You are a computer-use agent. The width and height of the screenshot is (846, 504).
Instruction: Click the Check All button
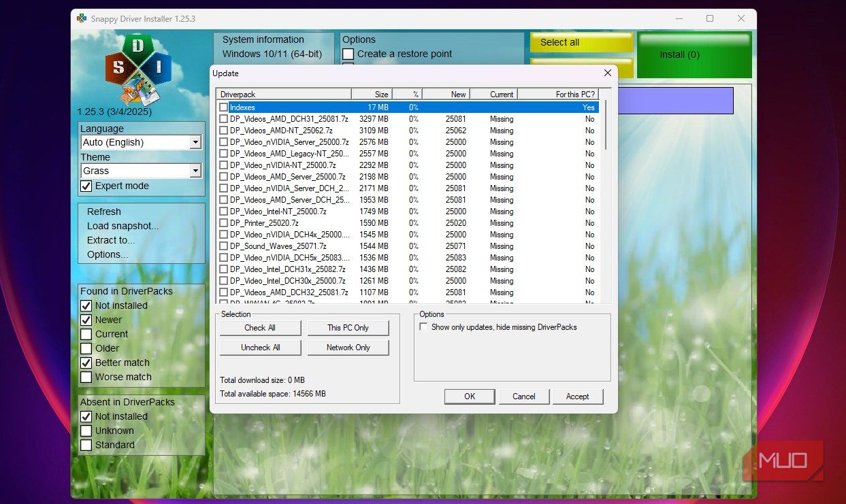point(260,328)
